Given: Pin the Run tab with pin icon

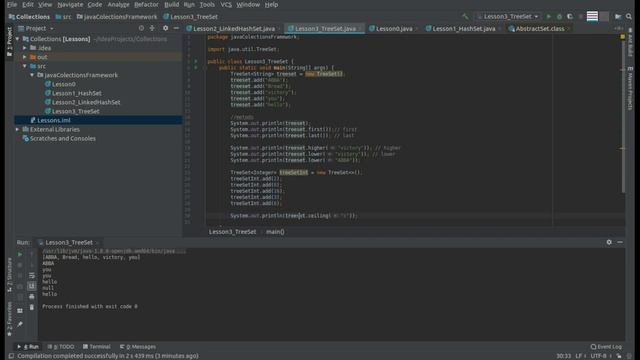Looking at the screenshot, I should click(20, 324).
